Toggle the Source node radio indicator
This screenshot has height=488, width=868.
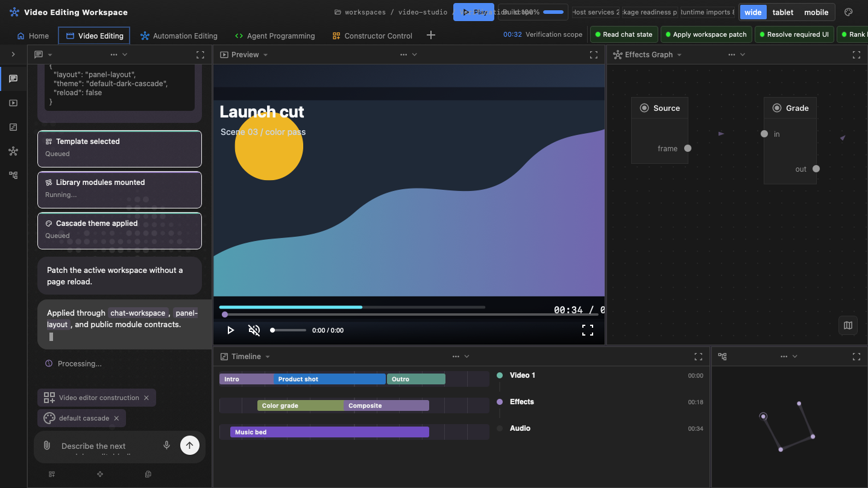[x=644, y=108]
